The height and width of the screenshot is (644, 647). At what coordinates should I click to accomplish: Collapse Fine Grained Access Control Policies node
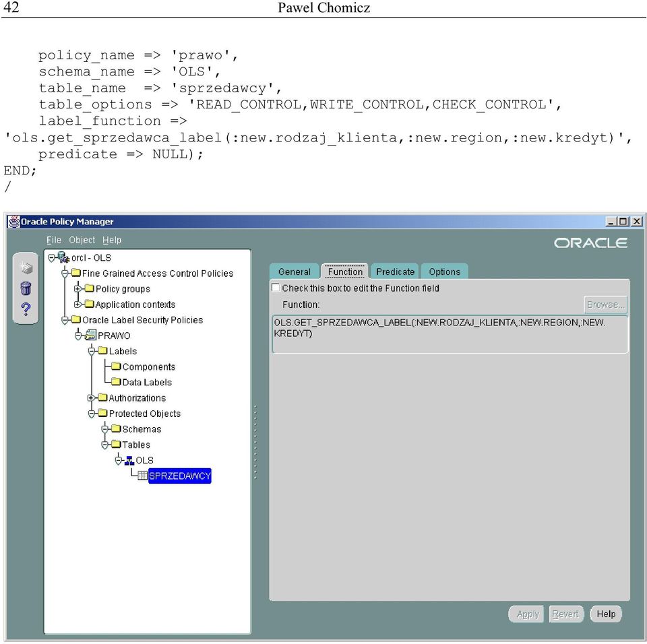click(x=65, y=273)
